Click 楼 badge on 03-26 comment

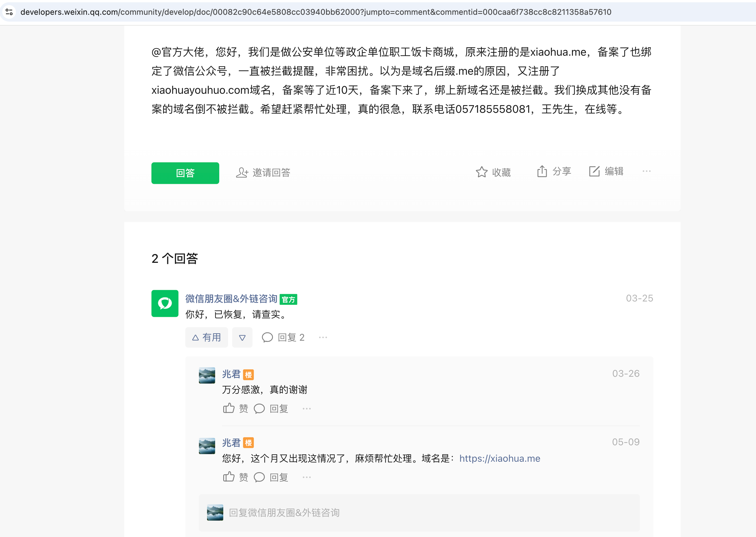pos(248,375)
